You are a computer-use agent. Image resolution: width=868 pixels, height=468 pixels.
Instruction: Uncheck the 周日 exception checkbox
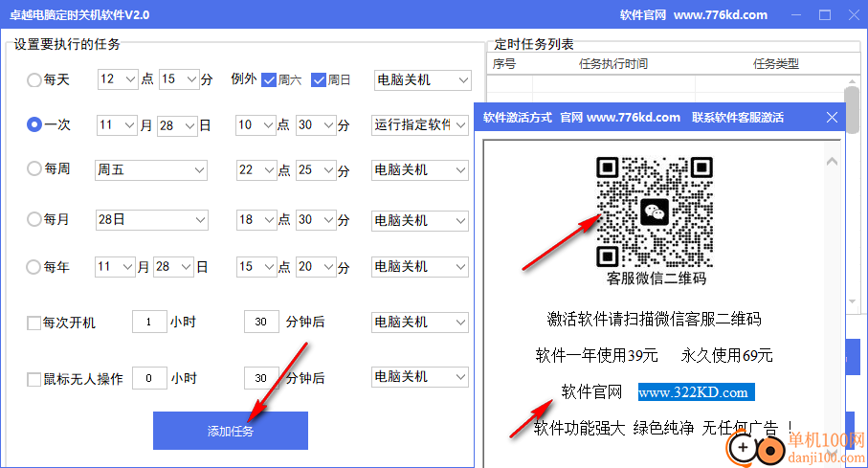319,80
